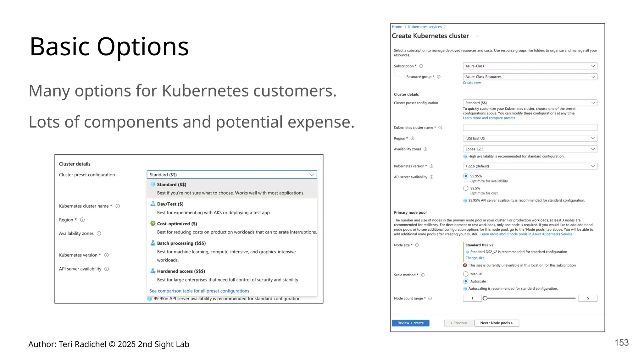Open the Region dropdown showing (US) East US
Image resolution: width=644 pixels, height=362 pixels.
(530, 138)
